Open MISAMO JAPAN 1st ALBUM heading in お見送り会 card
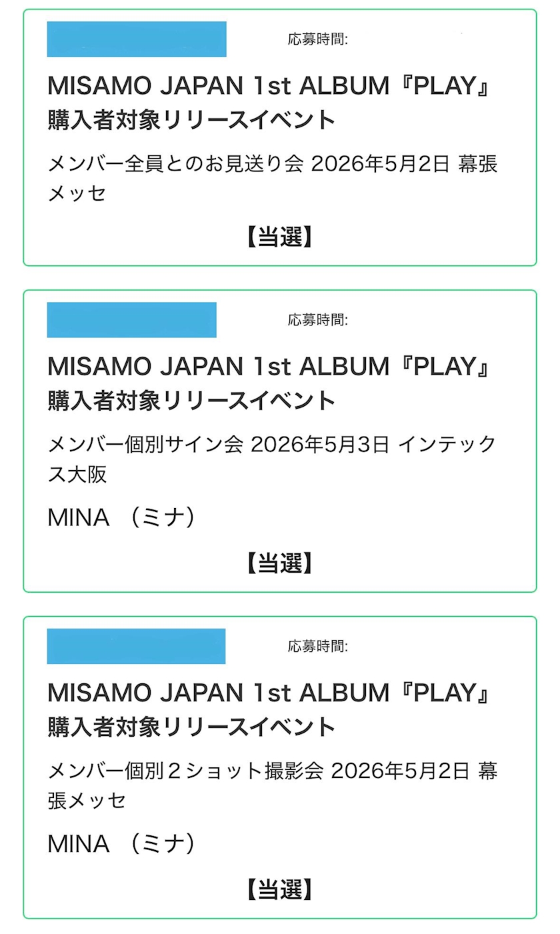The width and height of the screenshot is (560, 934). pos(270,86)
